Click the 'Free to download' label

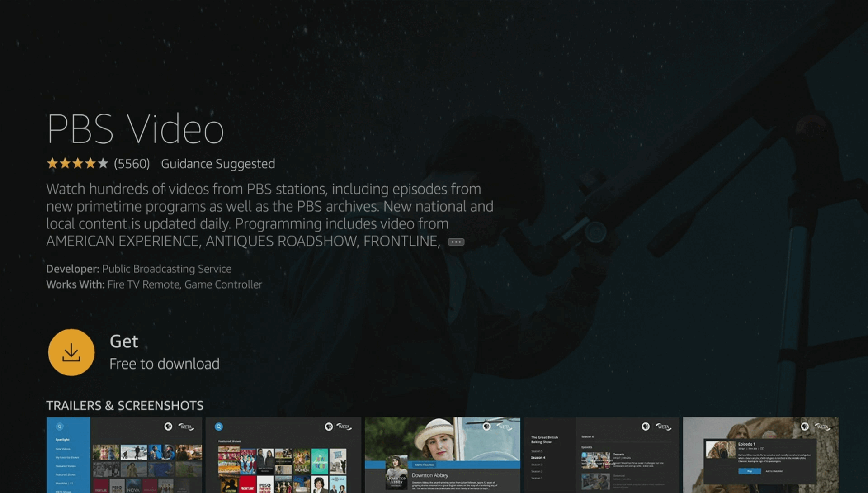click(165, 364)
